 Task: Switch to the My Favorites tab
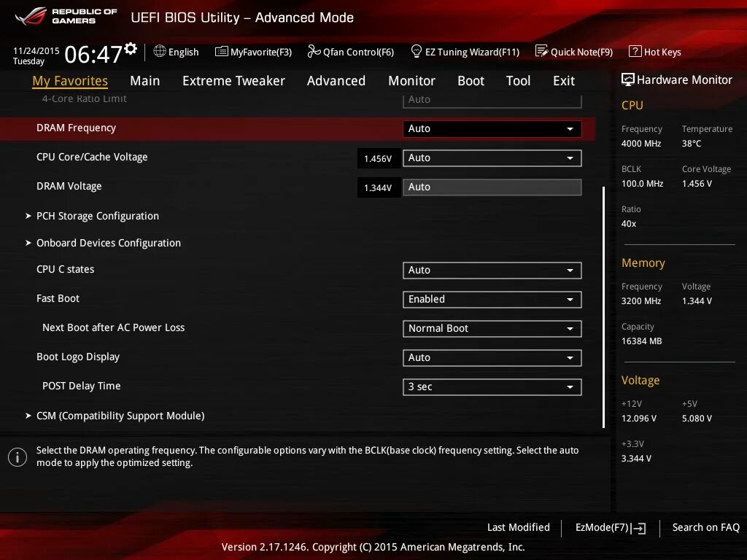click(70, 81)
